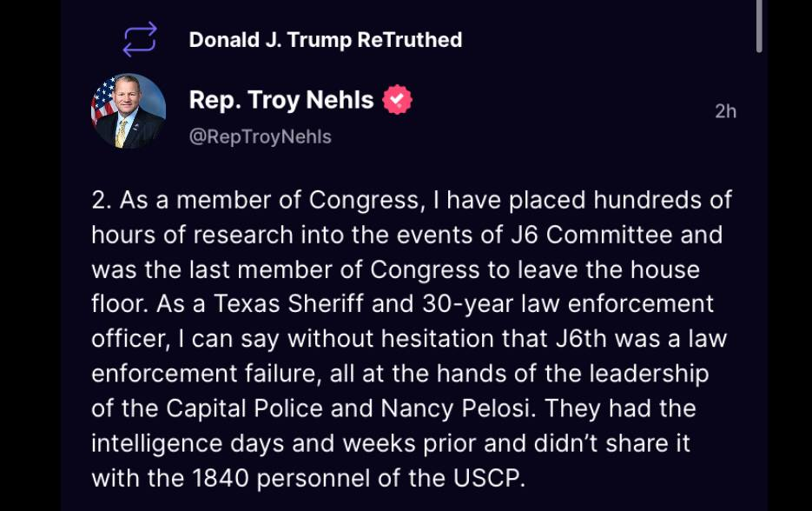
Task: Visit the @RepTroyNehls handle link
Action: pyautogui.click(x=260, y=137)
